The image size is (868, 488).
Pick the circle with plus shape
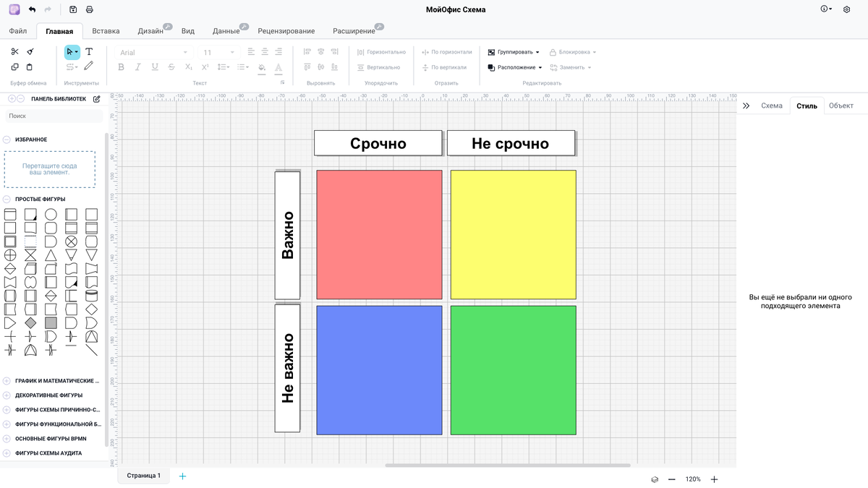(10, 255)
